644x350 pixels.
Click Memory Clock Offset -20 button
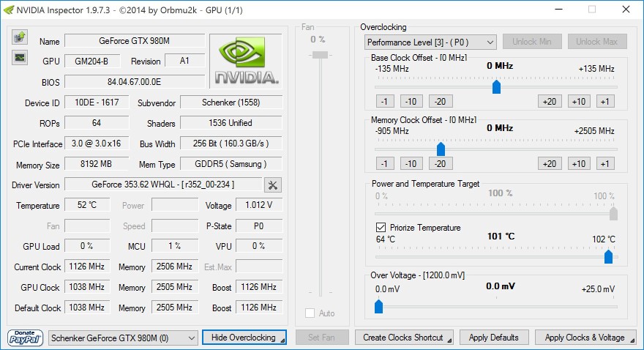point(441,164)
